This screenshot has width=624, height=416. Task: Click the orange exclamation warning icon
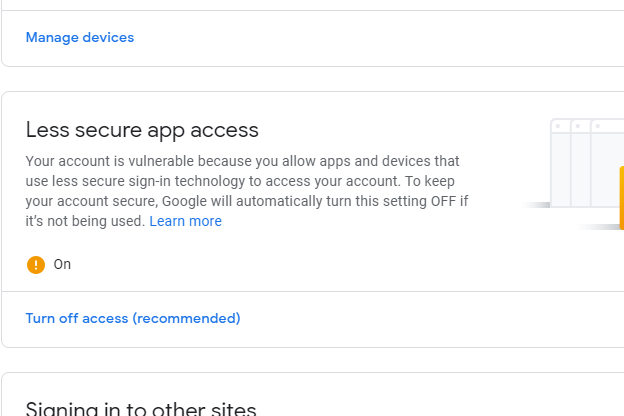(x=36, y=265)
